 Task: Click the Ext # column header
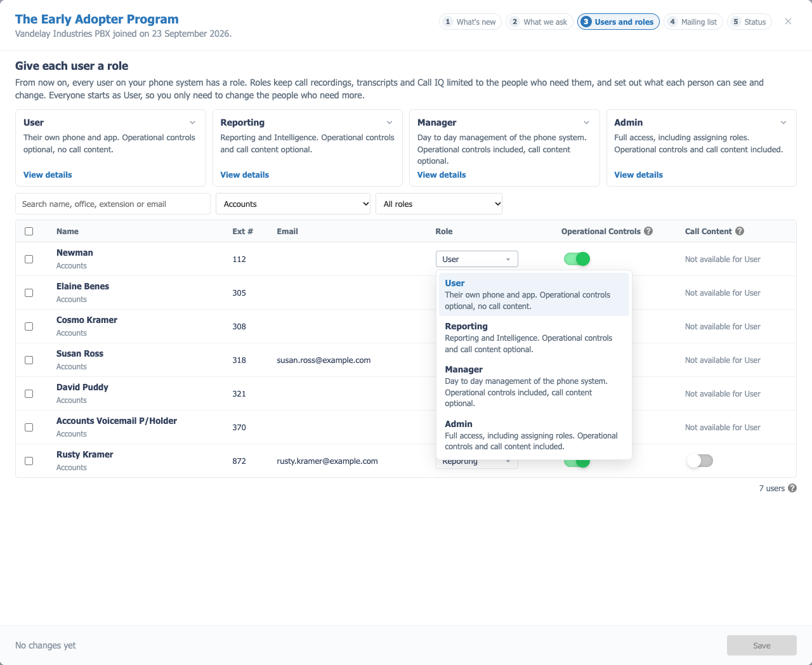click(242, 231)
